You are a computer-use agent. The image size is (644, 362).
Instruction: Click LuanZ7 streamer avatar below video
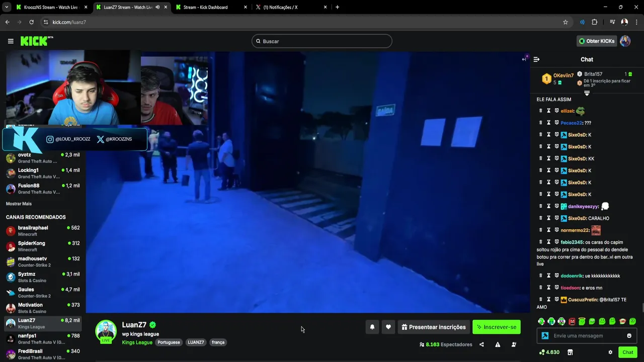point(106,331)
